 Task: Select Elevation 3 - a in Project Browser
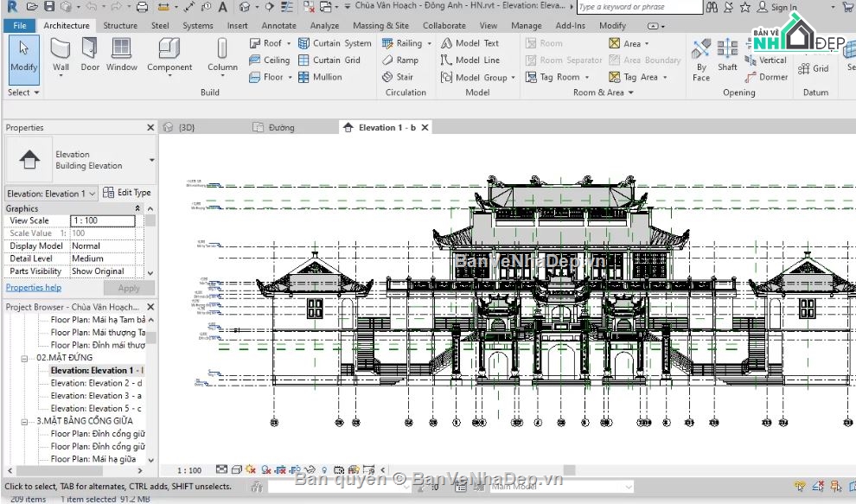[95, 396]
